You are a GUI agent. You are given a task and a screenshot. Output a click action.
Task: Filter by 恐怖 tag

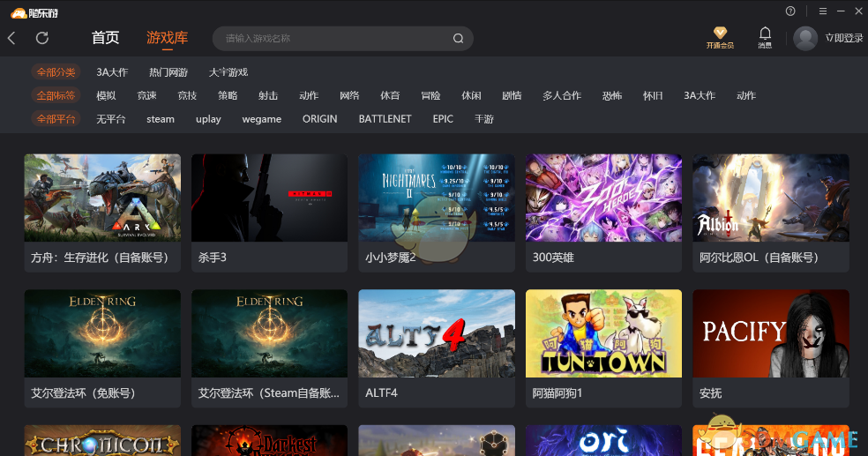611,96
